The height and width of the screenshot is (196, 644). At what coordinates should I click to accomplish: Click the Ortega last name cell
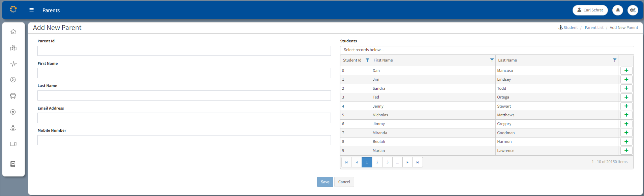557,97
